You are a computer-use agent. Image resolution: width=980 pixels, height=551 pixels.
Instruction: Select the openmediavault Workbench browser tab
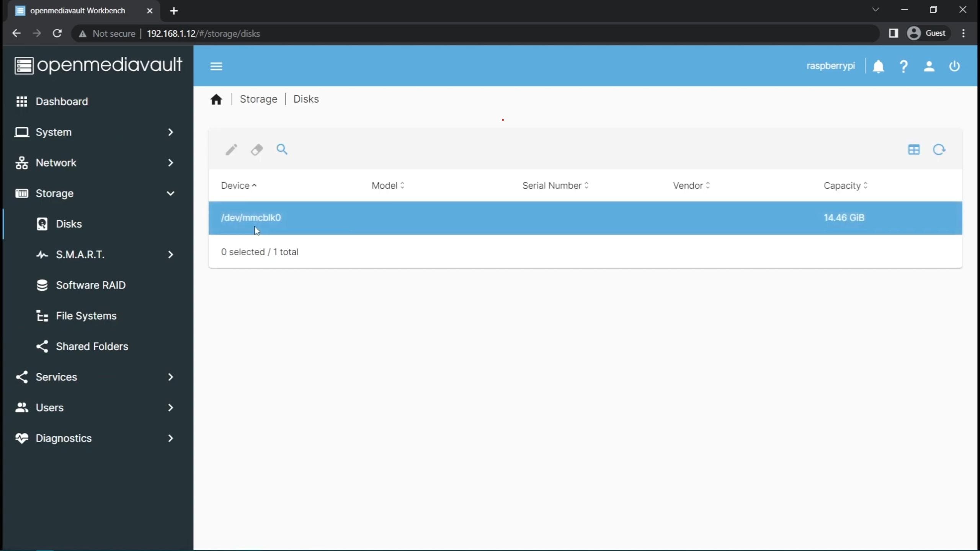coord(77,10)
